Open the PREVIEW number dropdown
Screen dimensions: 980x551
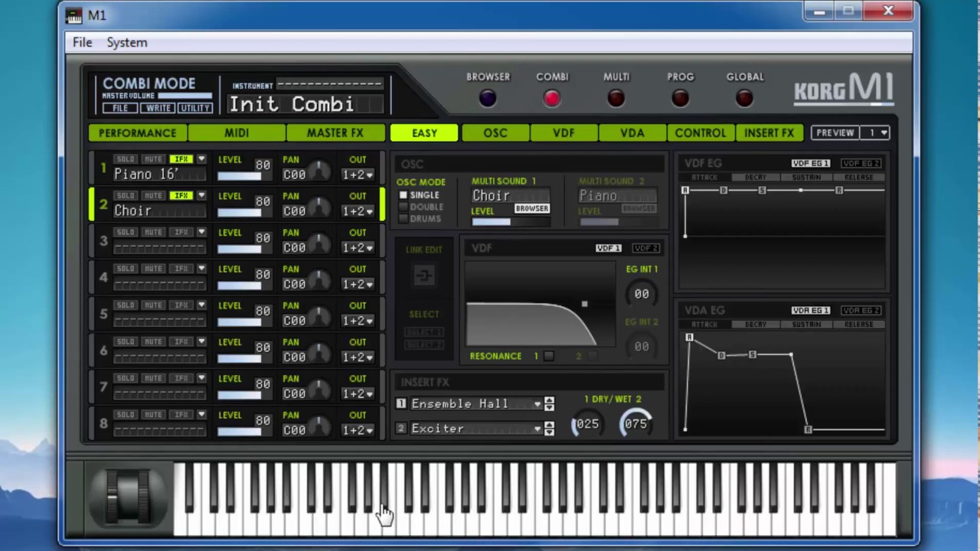[875, 132]
